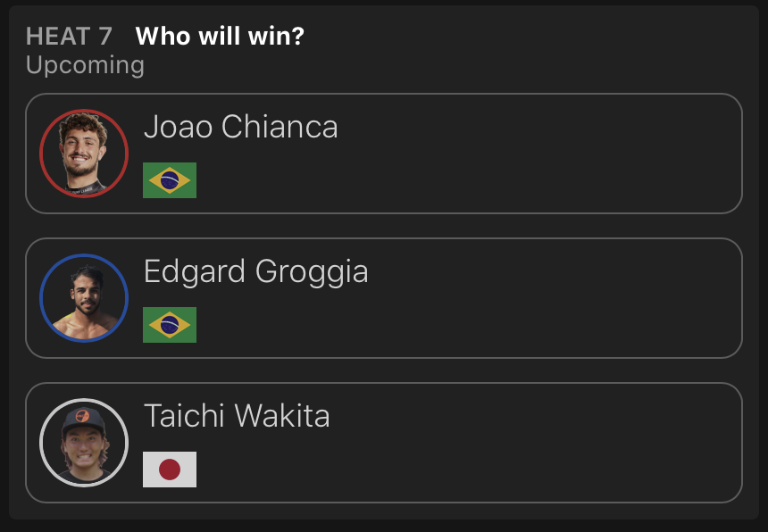
Task: Click empty space right of Edgard Groggia's name
Action: 554,271
